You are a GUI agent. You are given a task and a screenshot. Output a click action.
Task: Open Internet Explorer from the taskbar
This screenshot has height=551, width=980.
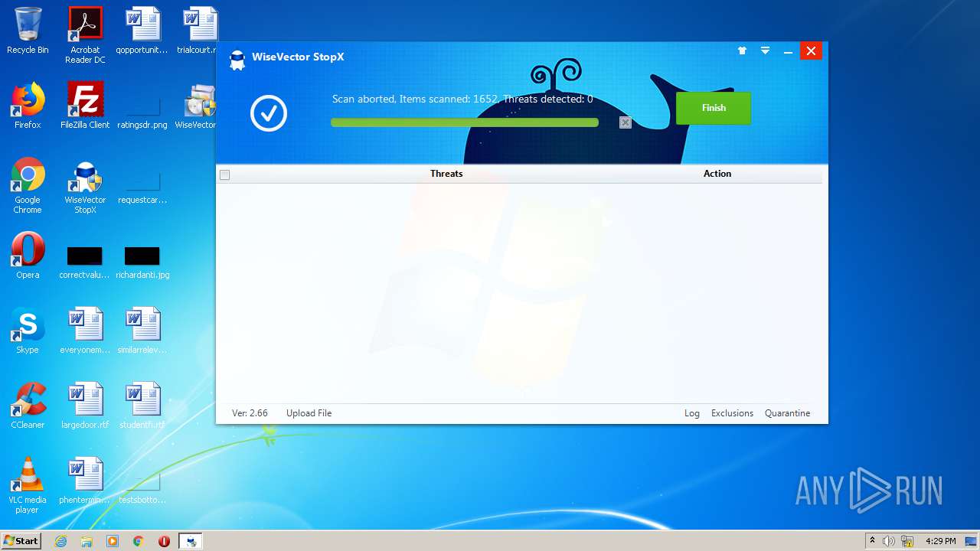(60, 541)
